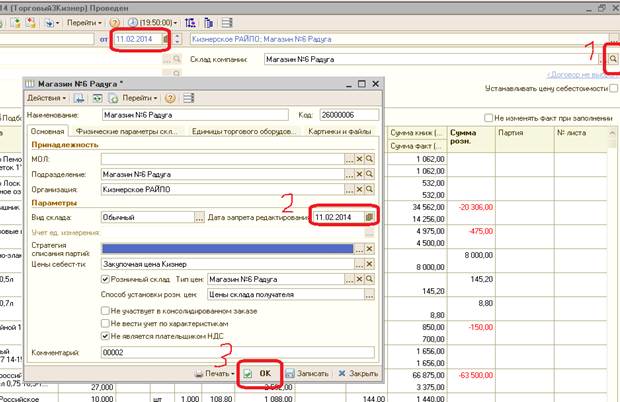The image size is (620, 402).
Task: Clear Тип цен field with the X icon
Action: 359,279
